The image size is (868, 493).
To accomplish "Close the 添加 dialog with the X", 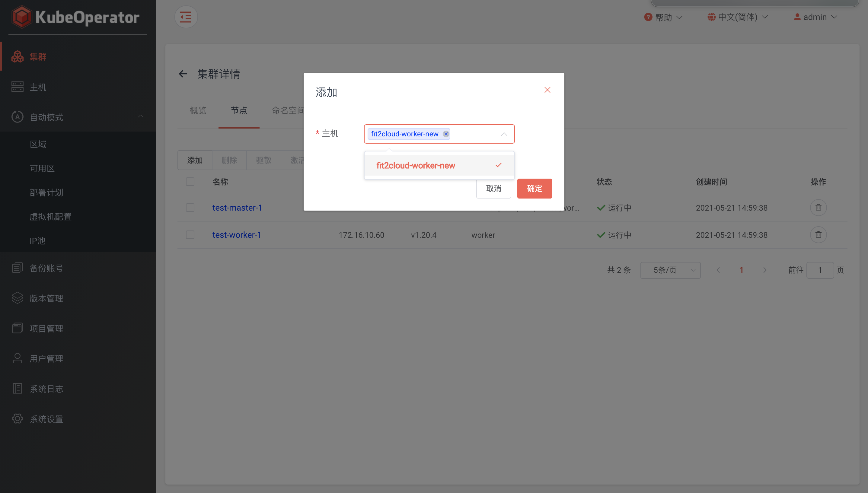I will click(547, 90).
